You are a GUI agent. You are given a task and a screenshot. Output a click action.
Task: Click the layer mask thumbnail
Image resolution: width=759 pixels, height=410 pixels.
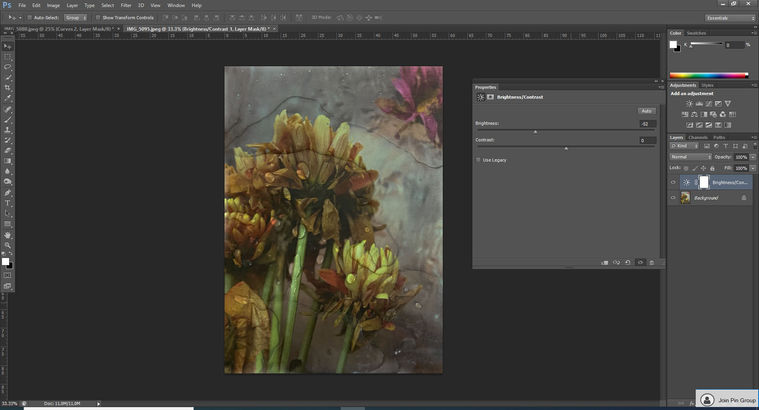[x=702, y=183]
